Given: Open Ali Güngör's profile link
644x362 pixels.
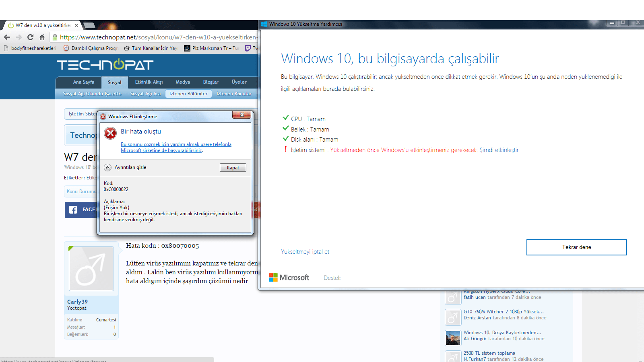Looking at the screenshot, I should coord(475,339).
